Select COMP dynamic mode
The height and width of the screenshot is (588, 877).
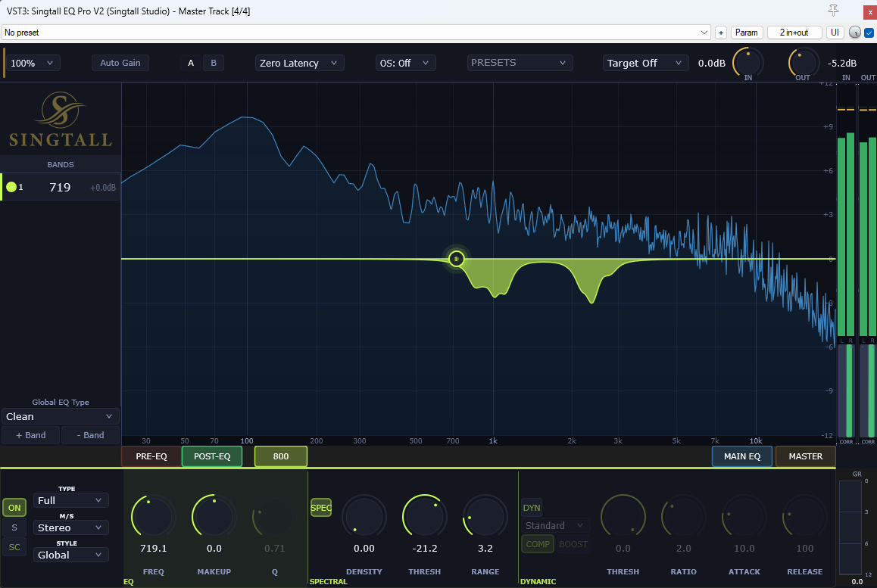(x=538, y=544)
